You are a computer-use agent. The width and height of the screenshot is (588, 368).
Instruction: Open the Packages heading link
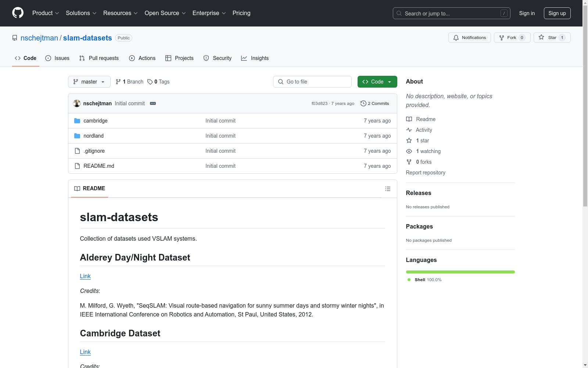pyautogui.click(x=419, y=226)
